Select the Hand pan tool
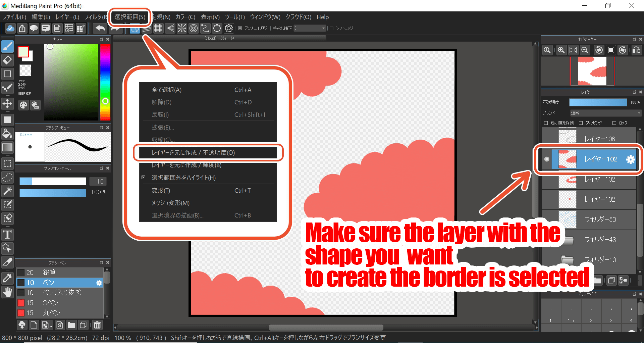 7,292
